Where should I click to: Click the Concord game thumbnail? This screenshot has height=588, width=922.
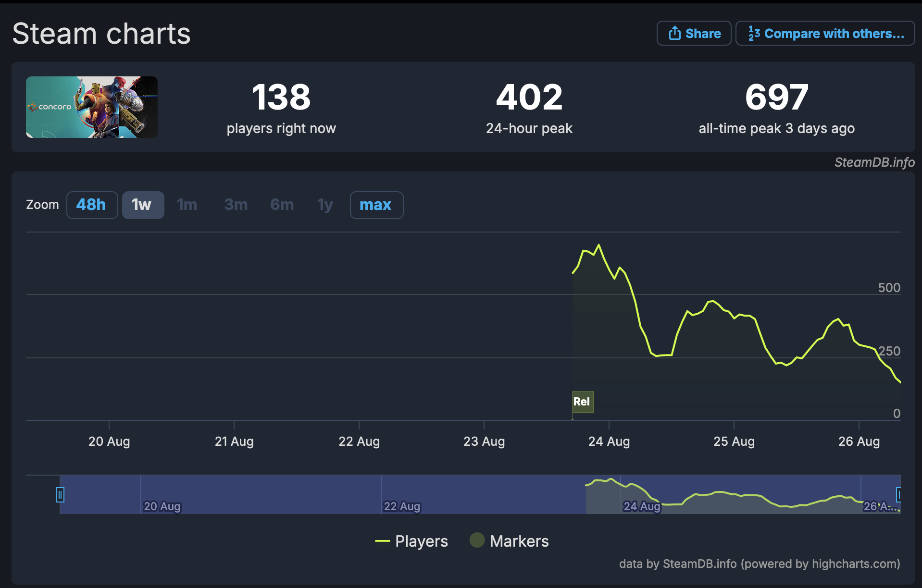coord(92,107)
